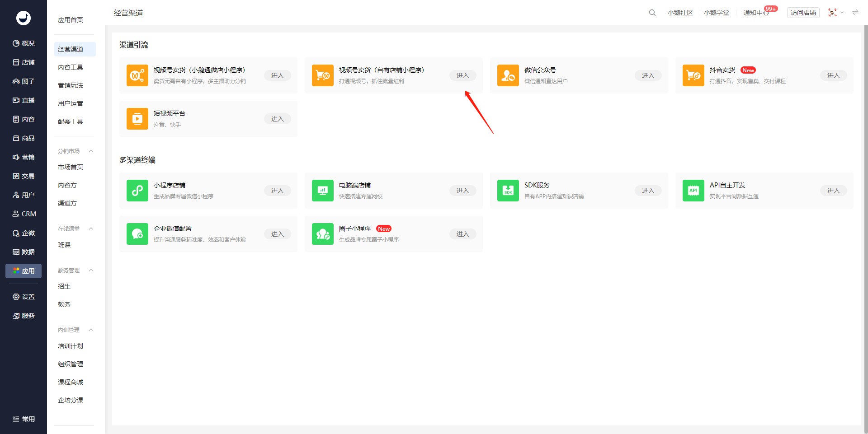This screenshot has height=434, width=868.
Task: Click the API自主开发 icon
Action: coord(693,191)
